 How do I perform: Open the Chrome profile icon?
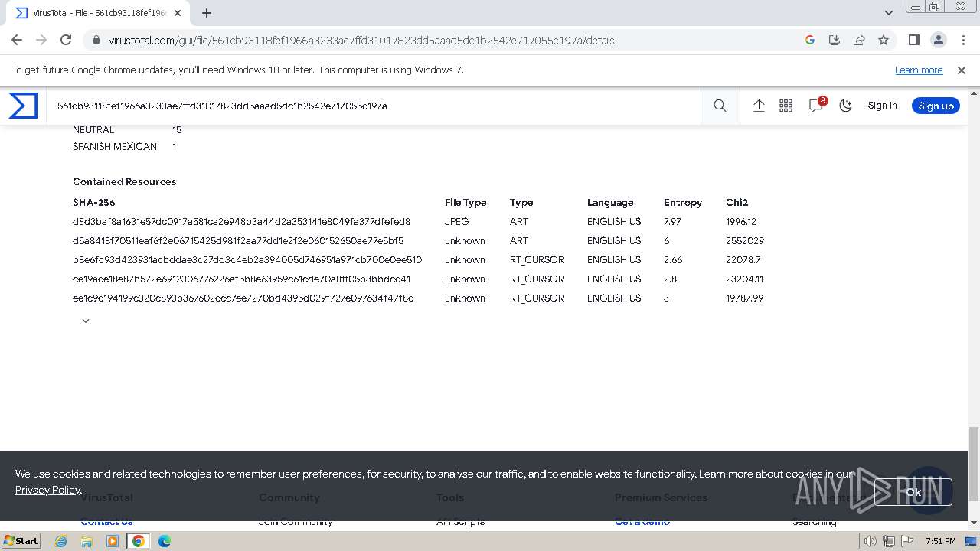click(938, 41)
